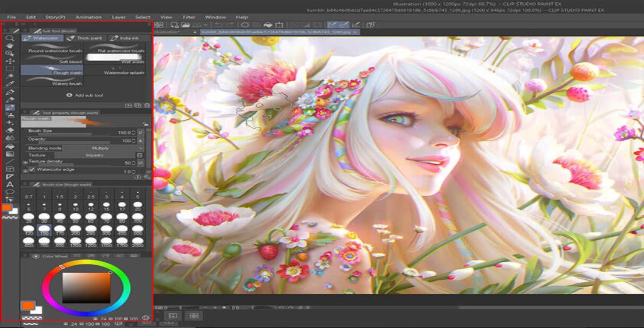Click the Brush Size value stepper arrows

(x=133, y=133)
